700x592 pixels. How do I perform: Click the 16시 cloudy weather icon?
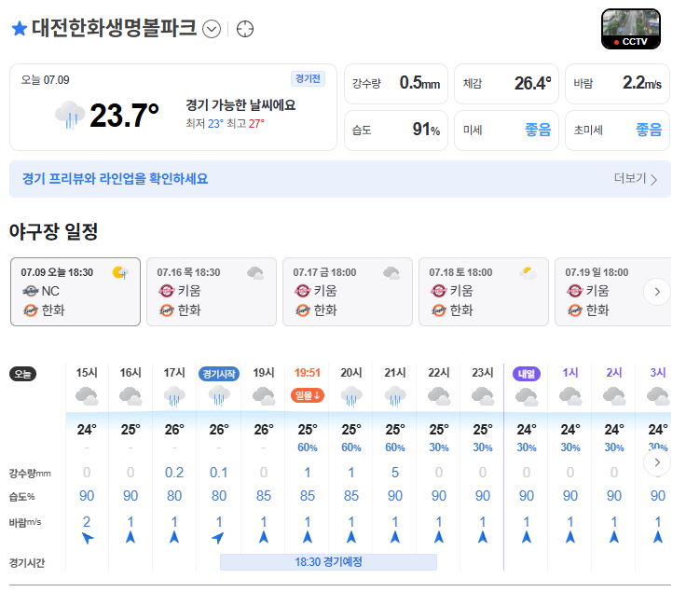pyautogui.click(x=130, y=396)
